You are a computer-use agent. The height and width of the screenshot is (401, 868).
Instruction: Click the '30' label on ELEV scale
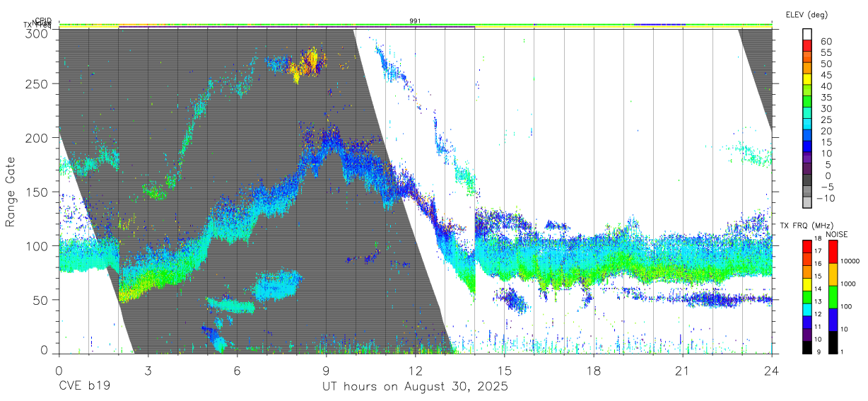(825, 108)
